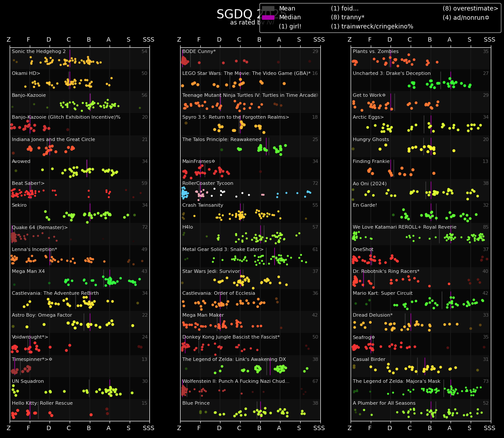Click 'Spyro 3.5: Return to the Forgotten Realms>'

pos(236,117)
